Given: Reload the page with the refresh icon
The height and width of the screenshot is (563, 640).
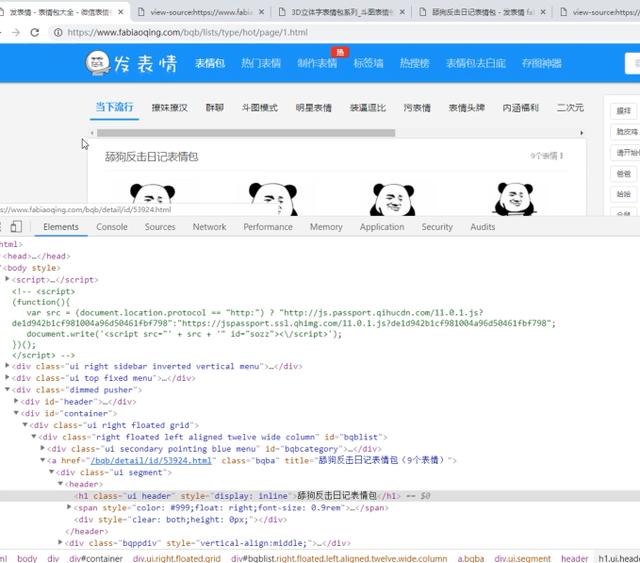Looking at the screenshot, I should pos(35,32).
